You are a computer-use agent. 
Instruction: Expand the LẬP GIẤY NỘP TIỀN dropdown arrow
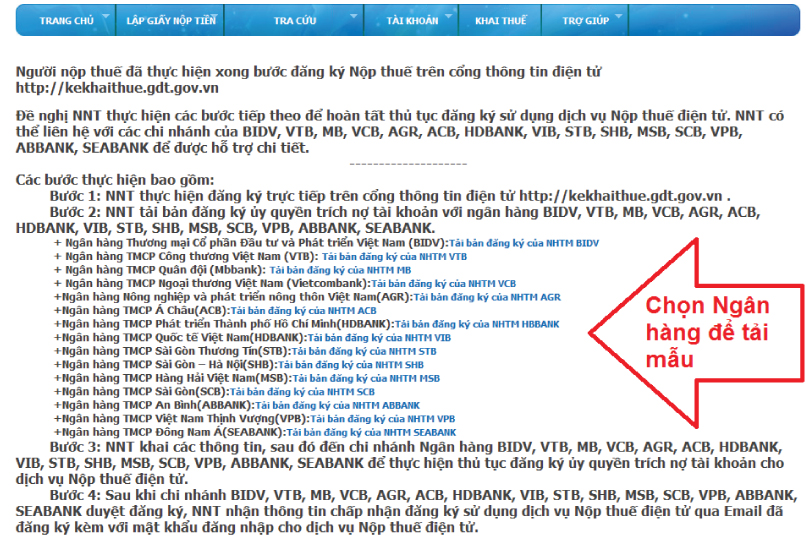214,16
